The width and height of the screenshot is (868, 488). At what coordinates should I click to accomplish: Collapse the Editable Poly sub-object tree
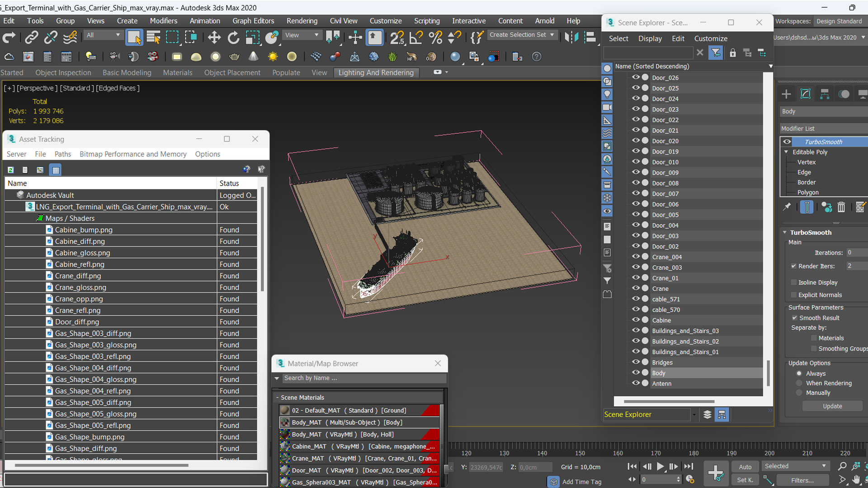tap(786, 152)
